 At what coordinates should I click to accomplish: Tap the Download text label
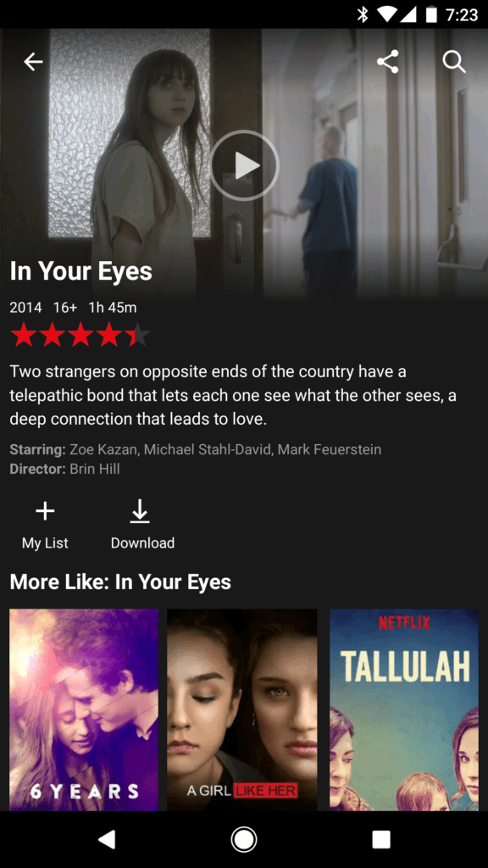click(x=142, y=543)
